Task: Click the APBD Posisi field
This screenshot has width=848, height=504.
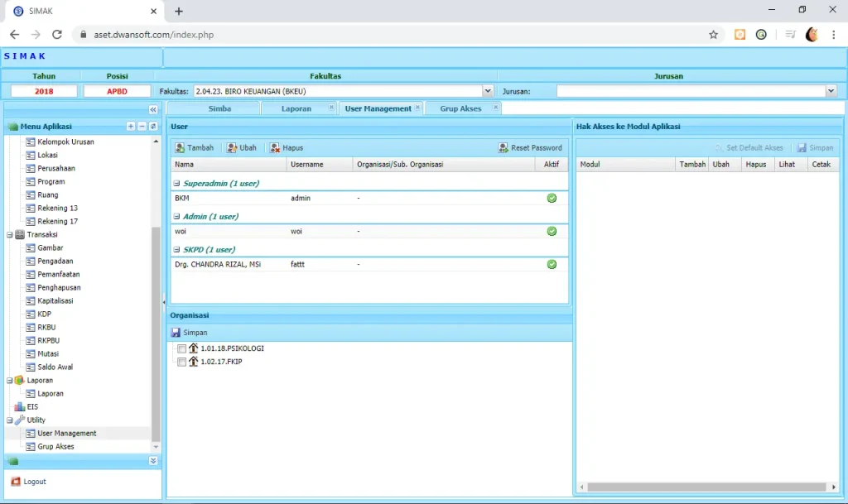Action: tap(117, 91)
